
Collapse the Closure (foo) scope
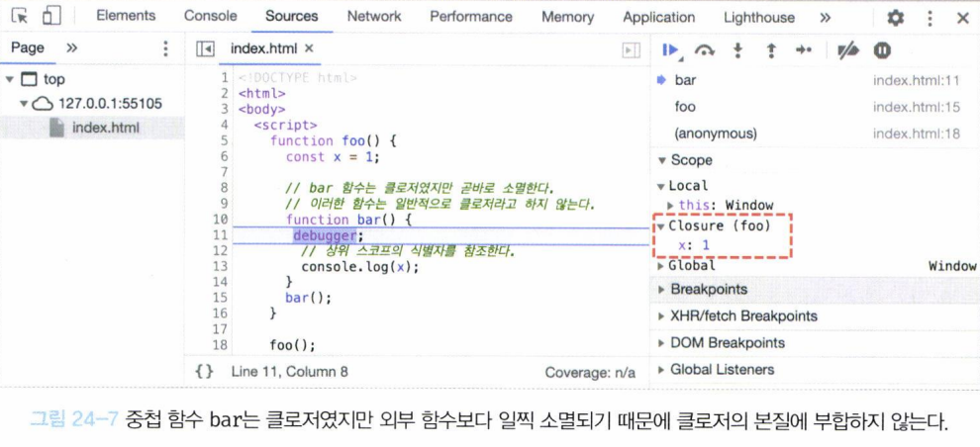coord(662,225)
